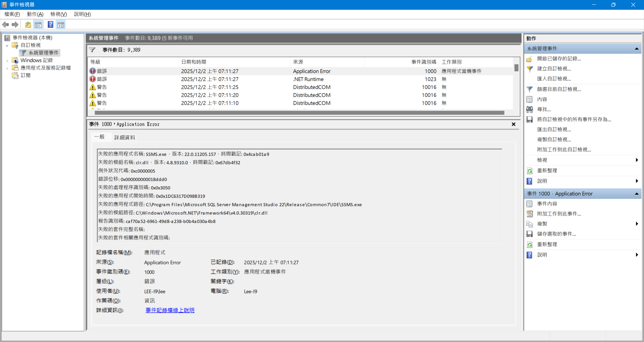Open the 複製 submenu arrow
Screen dimensions: 644x342
pyautogui.click(x=637, y=224)
